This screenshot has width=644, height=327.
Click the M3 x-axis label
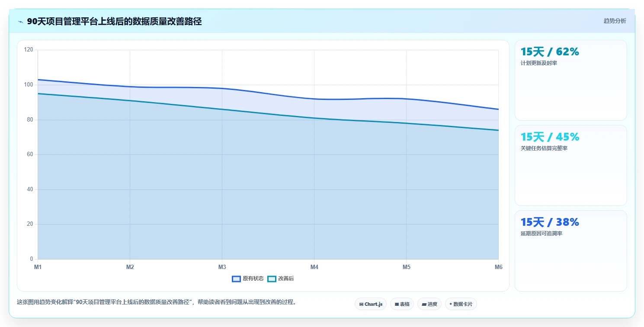(222, 267)
